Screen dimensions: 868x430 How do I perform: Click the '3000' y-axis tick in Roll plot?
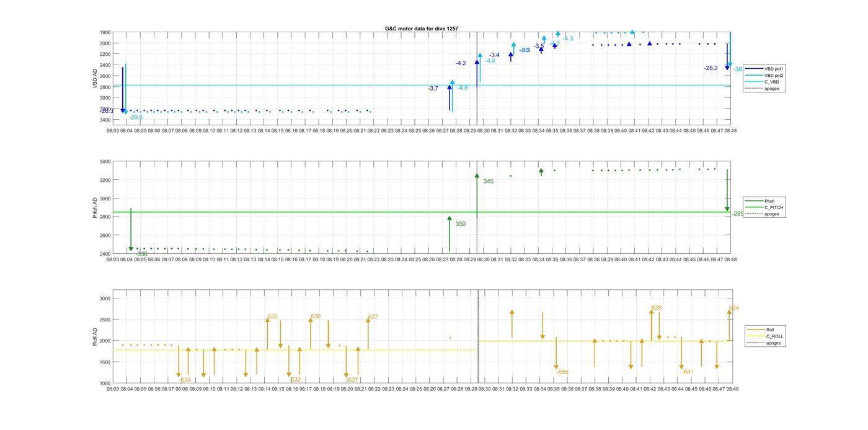105,298
